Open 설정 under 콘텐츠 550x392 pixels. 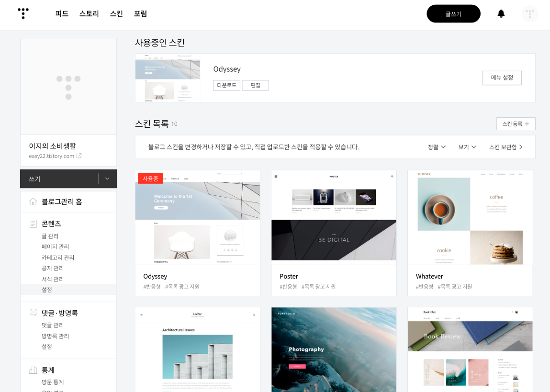click(x=46, y=290)
